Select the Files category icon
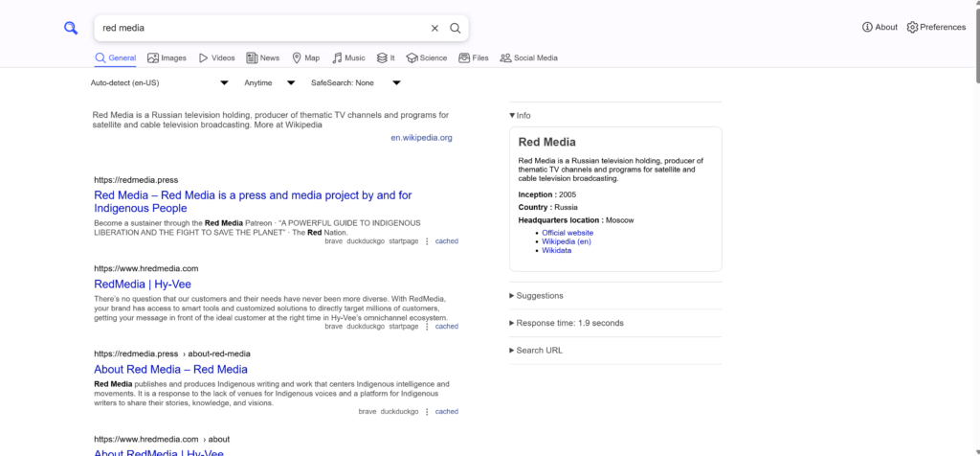Viewport: 980px width, 456px height. pos(464,57)
